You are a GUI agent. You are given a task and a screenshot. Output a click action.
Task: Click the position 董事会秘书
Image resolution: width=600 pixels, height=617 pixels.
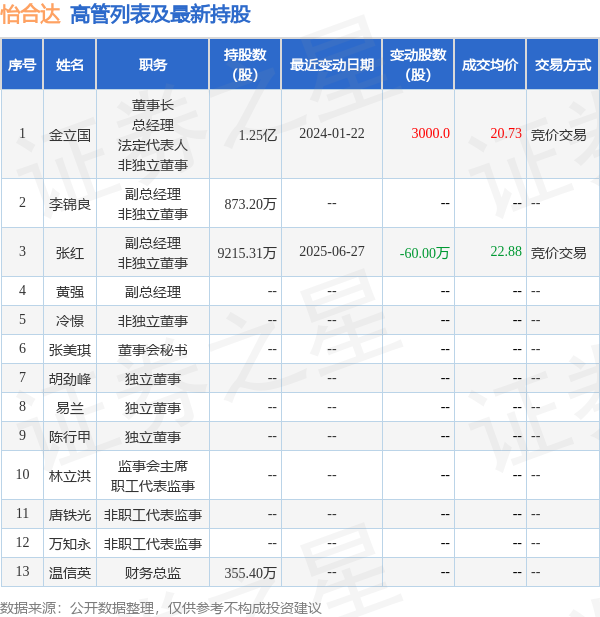(153, 350)
